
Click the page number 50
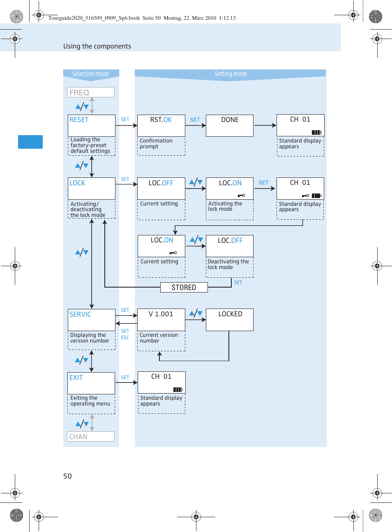coord(67,476)
